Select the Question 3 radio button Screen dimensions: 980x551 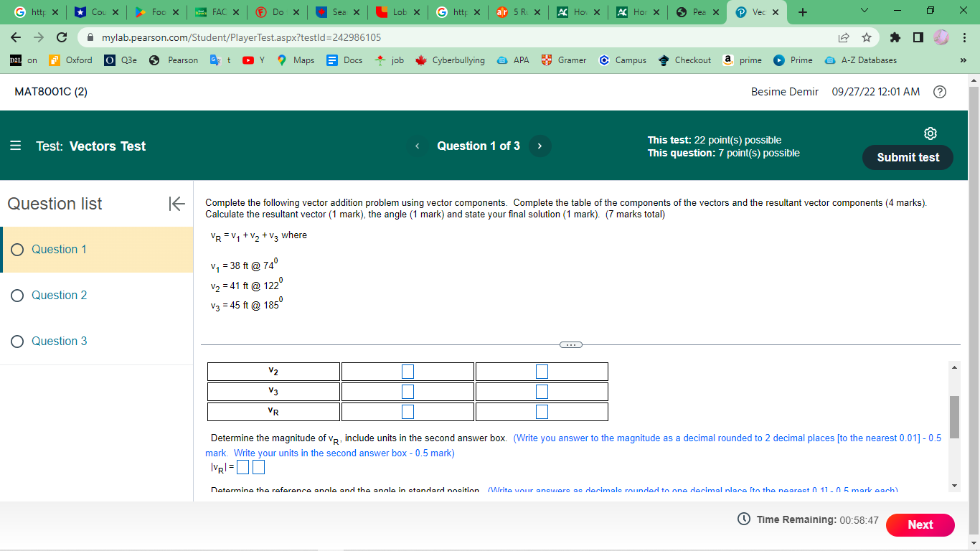pyautogui.click(x=16, y=341)
